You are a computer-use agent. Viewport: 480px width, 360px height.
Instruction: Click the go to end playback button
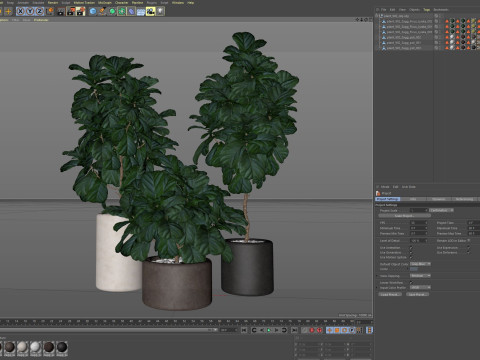coord(294,330)
